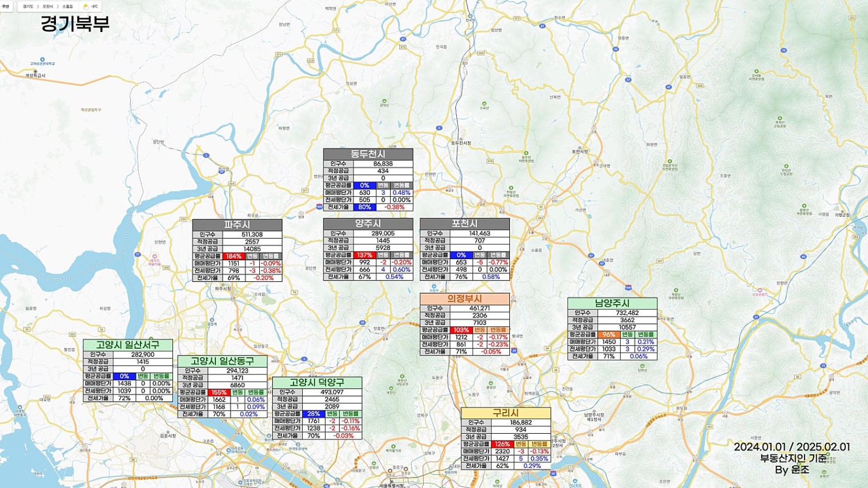
Task: Click the orange 96% cell in 남양주시
Action: point(609,334)
